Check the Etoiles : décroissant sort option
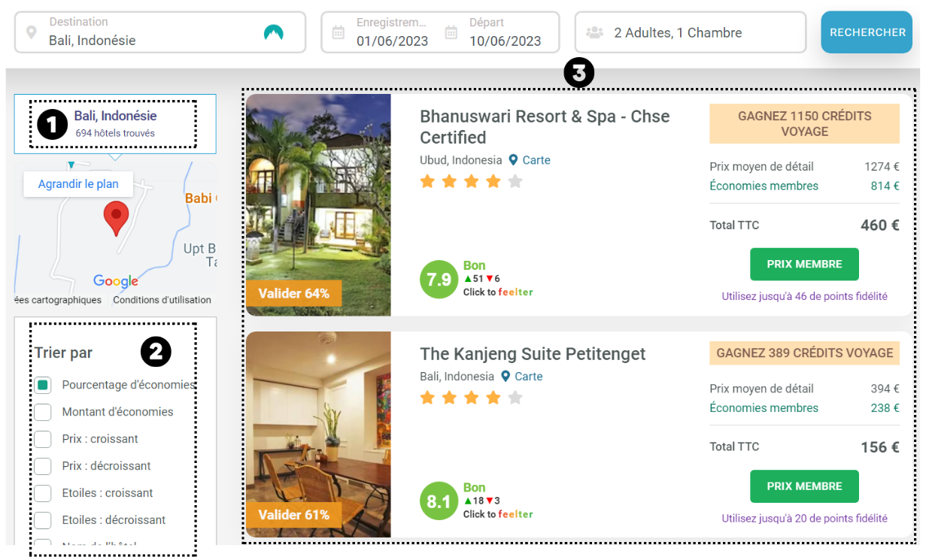The width and height of the screenshot is (926, 560). point(43,520)
